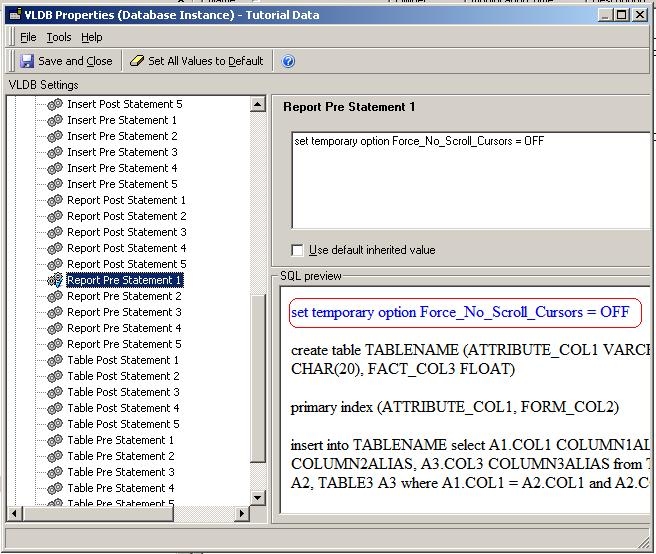Image resolution: width=656 pixels, height=554 pixels.
Task: Select Table Pre Statement 2 in the tree
Action: pos(121,456)
